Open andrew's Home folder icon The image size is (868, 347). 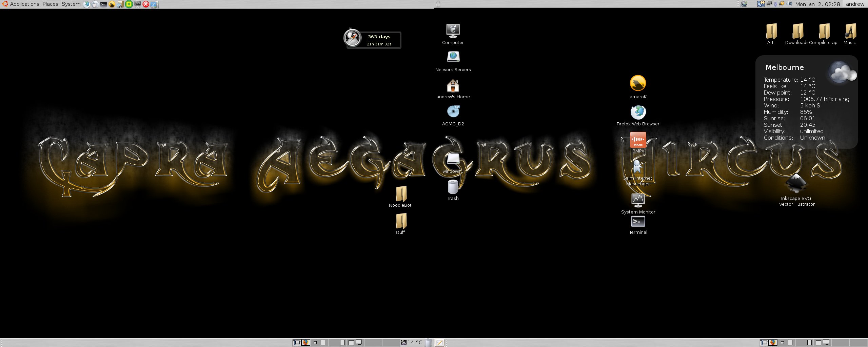coord(453,89)
